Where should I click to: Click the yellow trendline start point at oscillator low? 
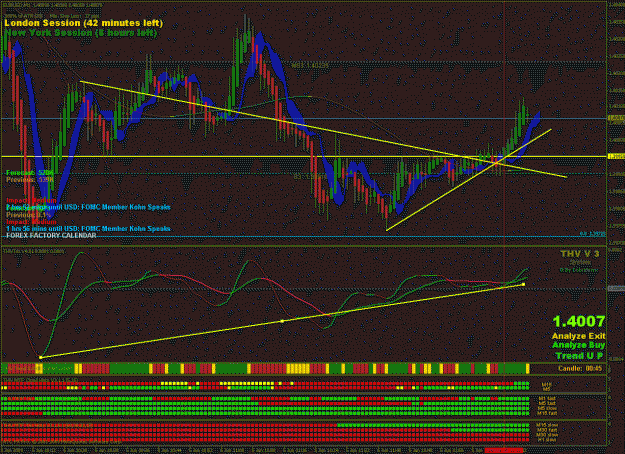[x=41, y=357]
